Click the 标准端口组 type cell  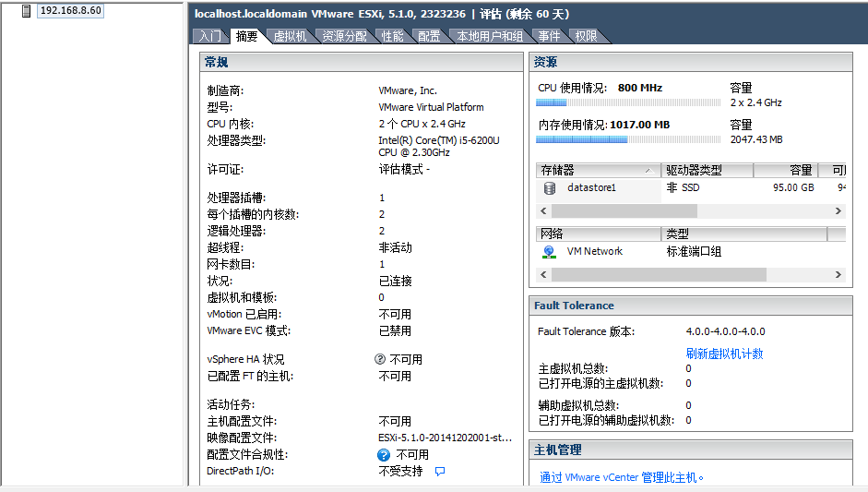694,252
